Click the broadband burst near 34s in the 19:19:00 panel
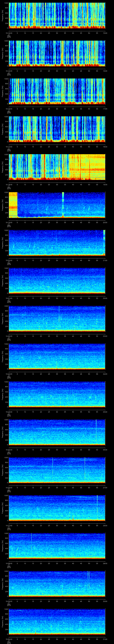The image size is (114, 644). click(63, 204)
